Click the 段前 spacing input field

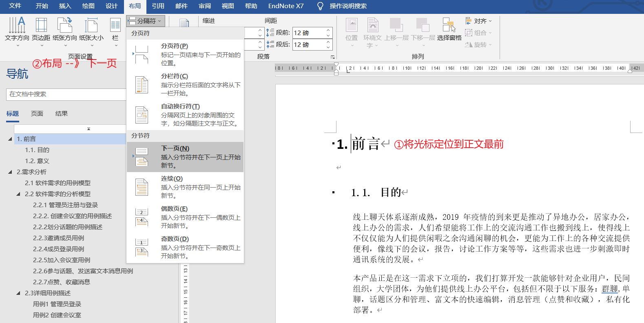tap(309, 33)
